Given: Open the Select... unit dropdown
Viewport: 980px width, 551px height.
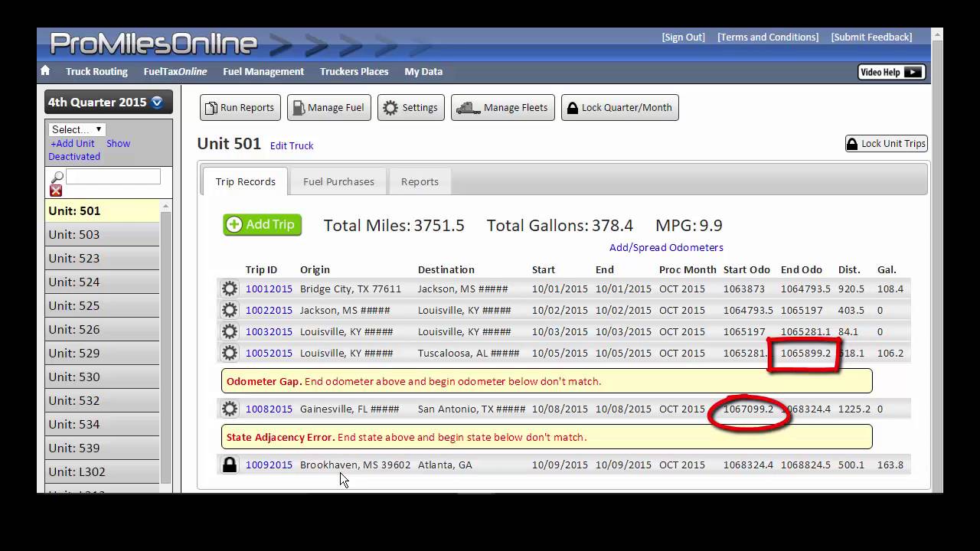Looking at the screenshot, I should (77, 129).
